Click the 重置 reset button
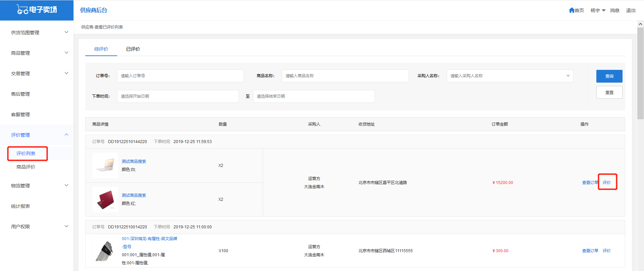The height and width of the screenshot is (271, 644). [609, 92]
